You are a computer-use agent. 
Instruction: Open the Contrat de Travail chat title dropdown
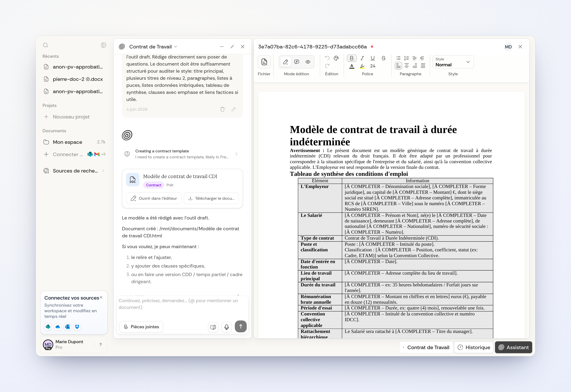[x=153, y=47]
